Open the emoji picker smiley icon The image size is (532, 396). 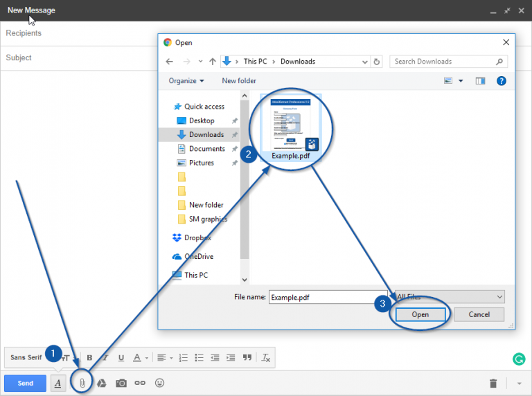pyautogui.click(x=160, y=383)
